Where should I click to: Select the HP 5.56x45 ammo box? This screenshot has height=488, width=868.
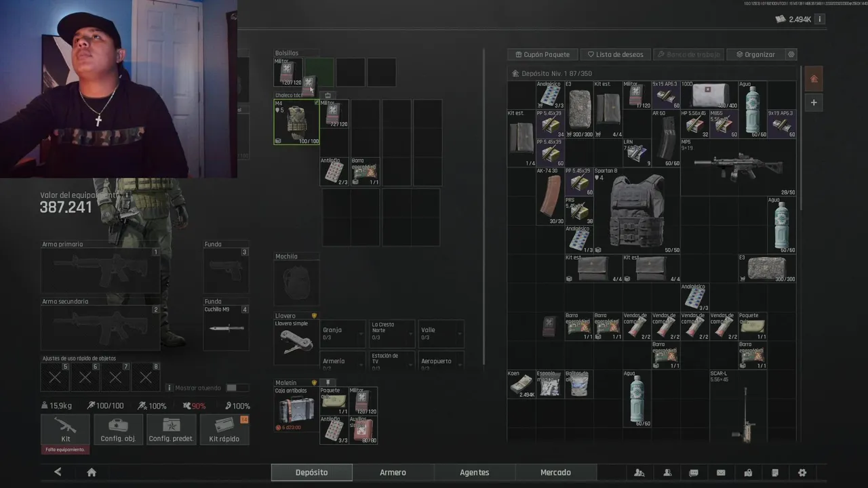coord(694,124)
